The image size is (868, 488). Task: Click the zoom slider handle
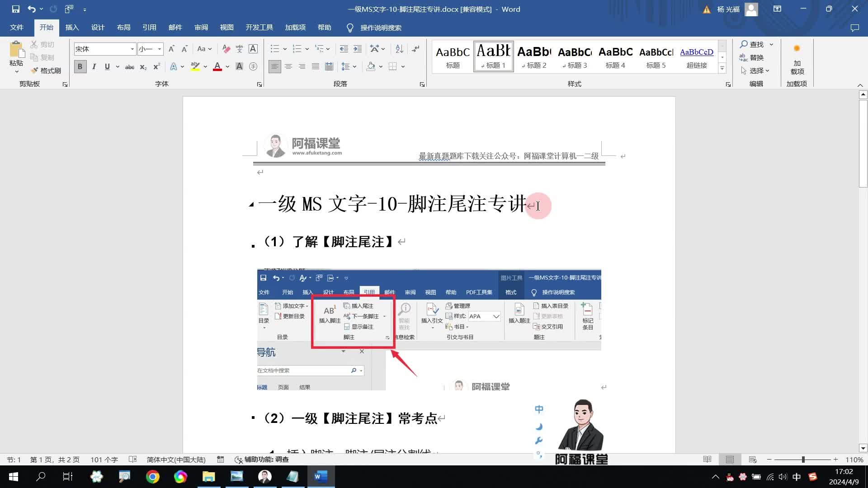pyautogui.click(x=803, y=460)
